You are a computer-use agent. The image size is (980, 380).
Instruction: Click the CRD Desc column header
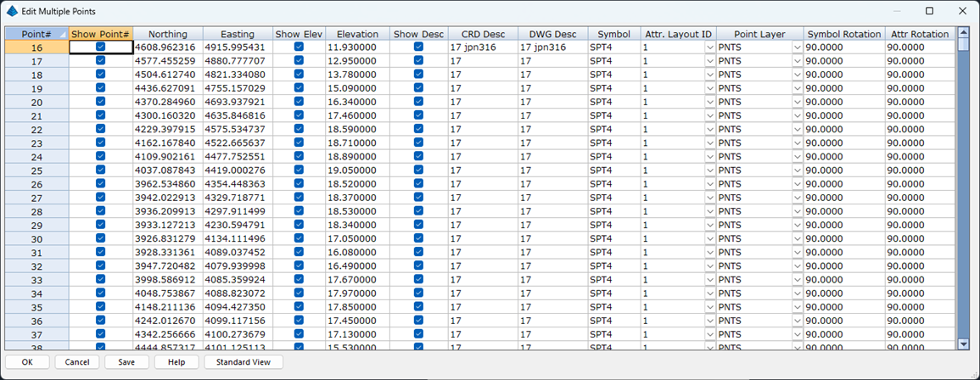coord(483,34)
